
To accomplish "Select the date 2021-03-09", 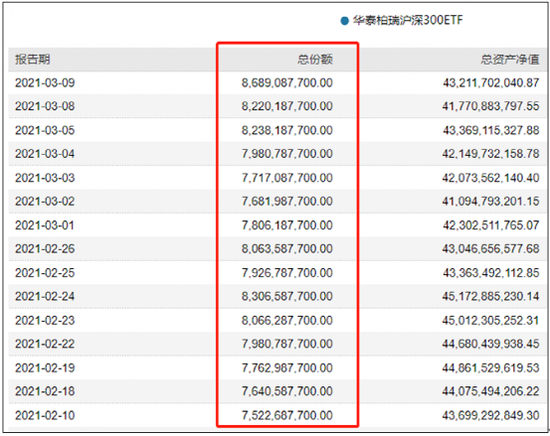I will coord(45,83).
